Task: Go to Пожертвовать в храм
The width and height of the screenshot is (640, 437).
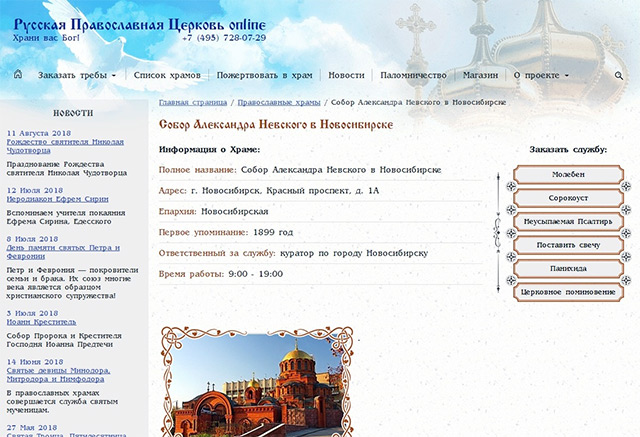Action: click(x=264, y=75)
